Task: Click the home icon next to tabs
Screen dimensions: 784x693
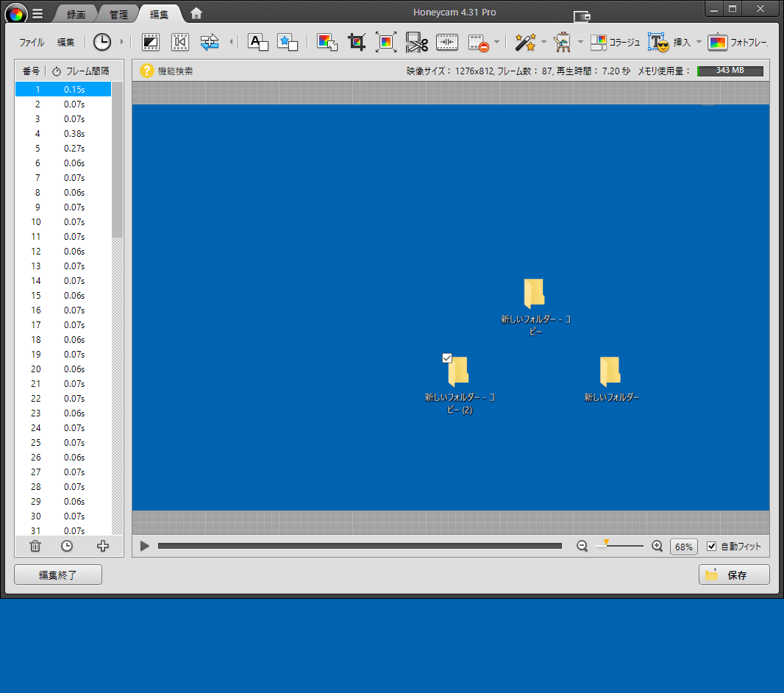Action: pos(196,13)
